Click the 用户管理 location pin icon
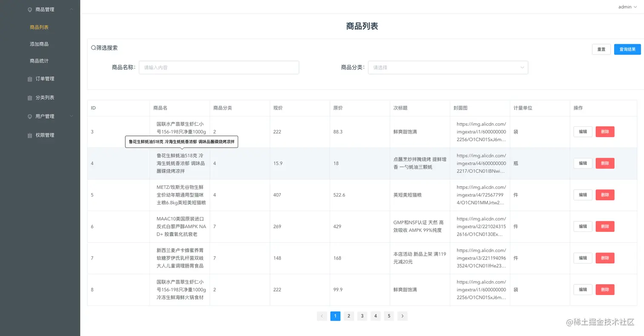 (30, 116)
